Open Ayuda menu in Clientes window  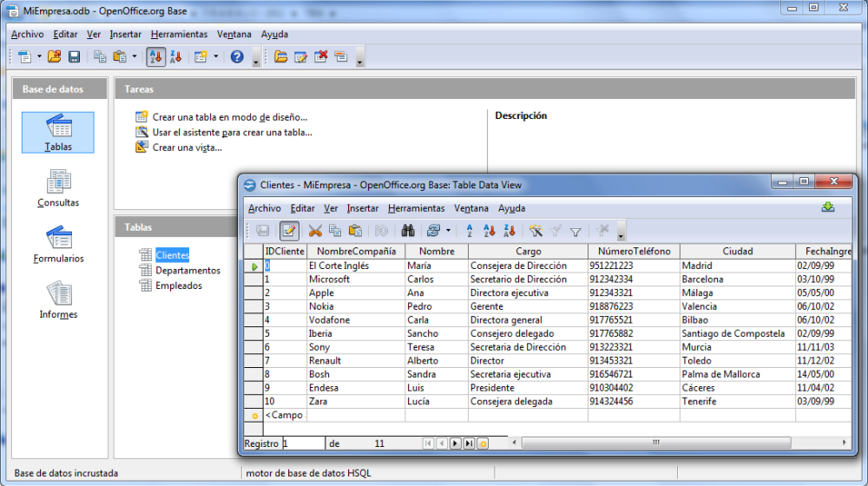click(x=511, y=208)
